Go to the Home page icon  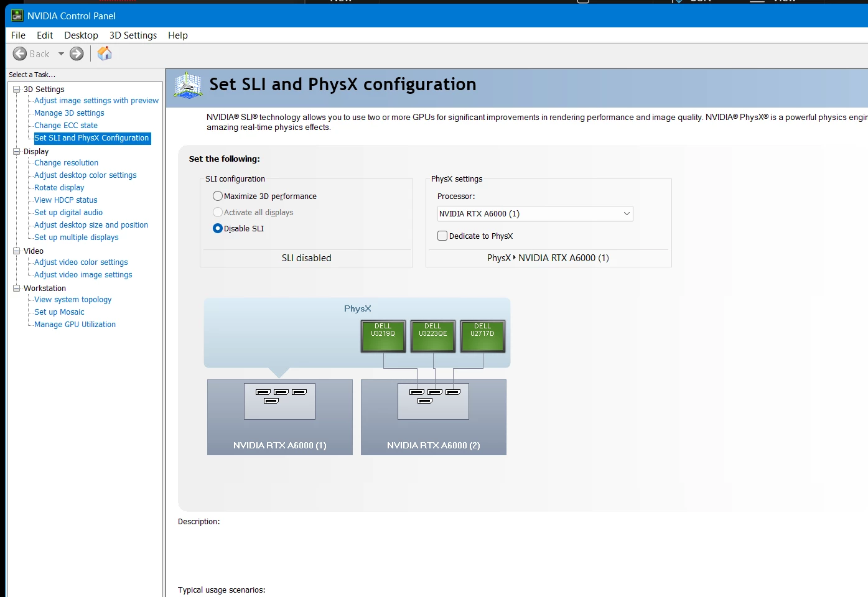pyautogui.click(x=105, y=53)
